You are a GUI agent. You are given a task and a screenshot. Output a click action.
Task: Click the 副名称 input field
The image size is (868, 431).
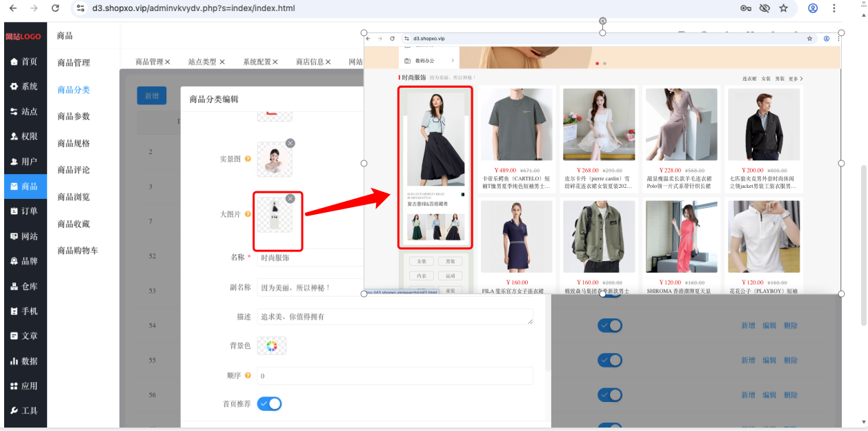pyautogui.click(x=310, y=287)
